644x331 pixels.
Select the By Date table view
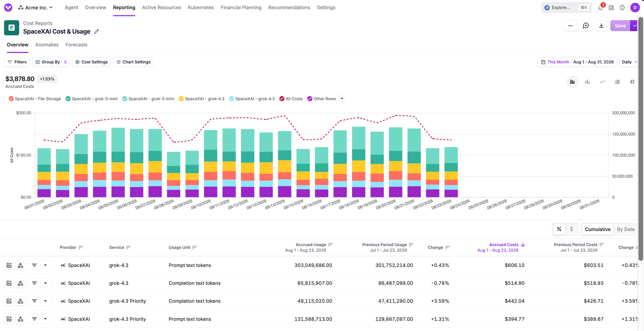pyautogui.click(x=626, y=229)
